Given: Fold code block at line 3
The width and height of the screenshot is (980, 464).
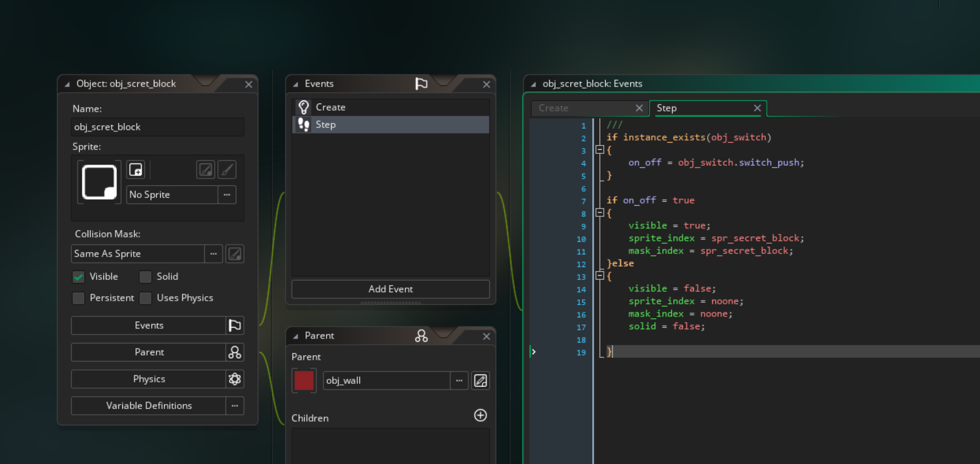Looking at the screenshot, I should click(600, 150).
